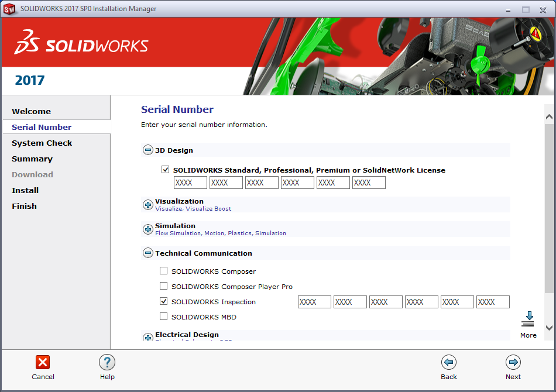Screen dimensions: 556x392
Task: Click the scrollbar up arrow
Action: 549,116
